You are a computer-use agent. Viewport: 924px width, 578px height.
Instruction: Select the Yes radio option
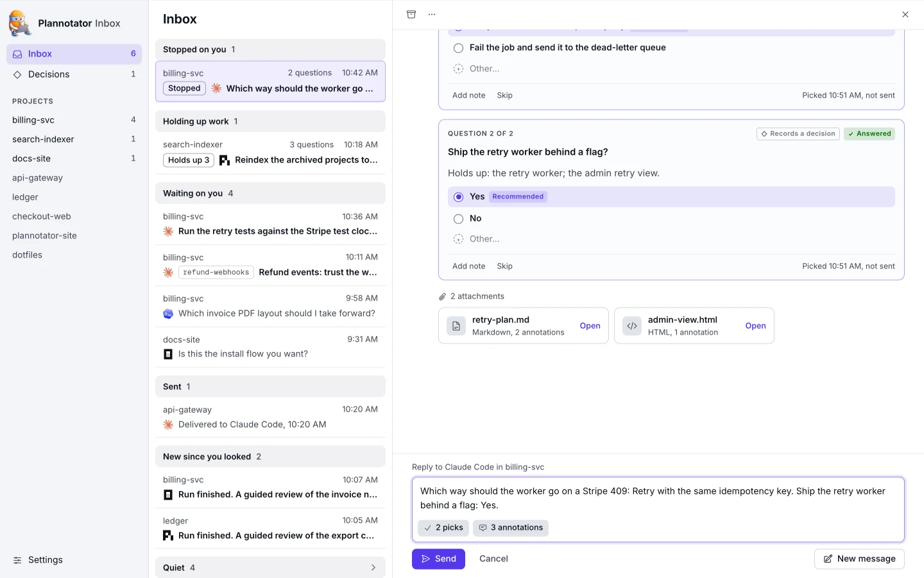tap(458, 197)
